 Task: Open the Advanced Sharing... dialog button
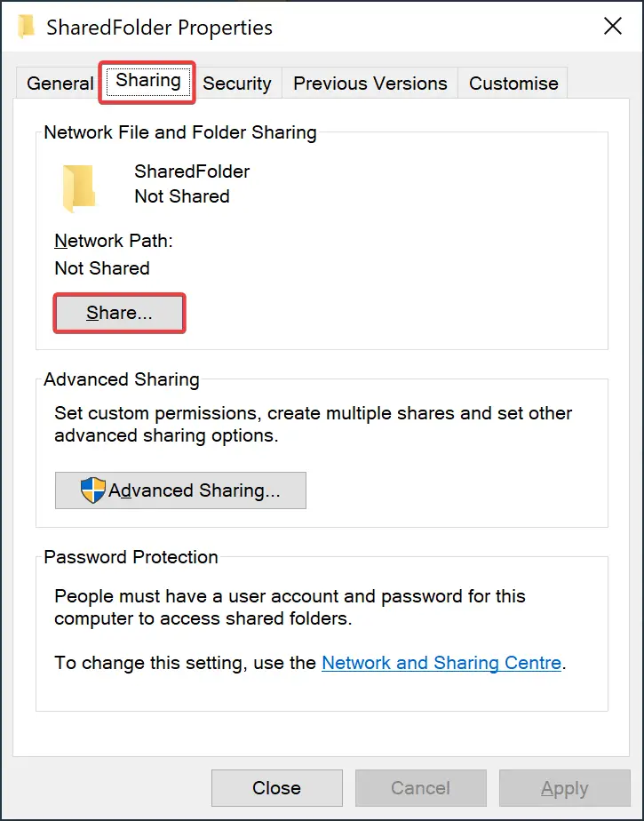[x=180, y=490]
